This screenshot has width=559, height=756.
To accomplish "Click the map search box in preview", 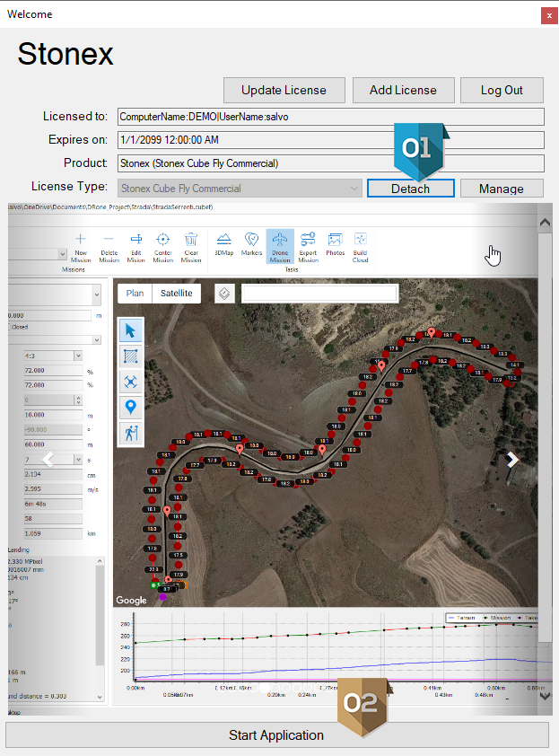I will coord(319,293).
